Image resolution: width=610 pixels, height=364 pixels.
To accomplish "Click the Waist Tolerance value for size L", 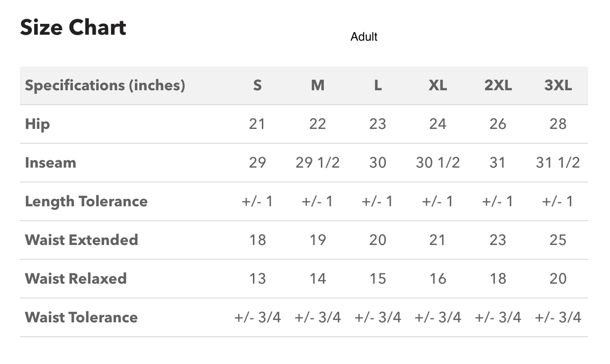I will click(377, 317).
